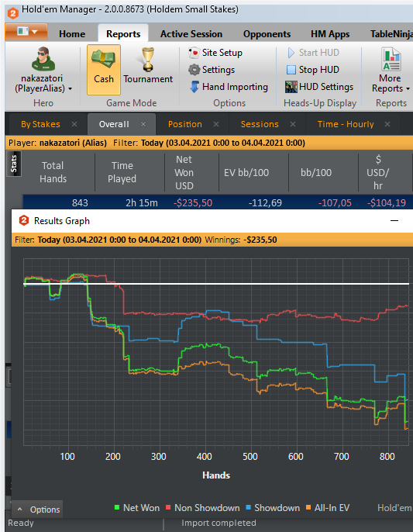
Task: Click the -$235,50 net won cell
Action: [x=193, y=202]
